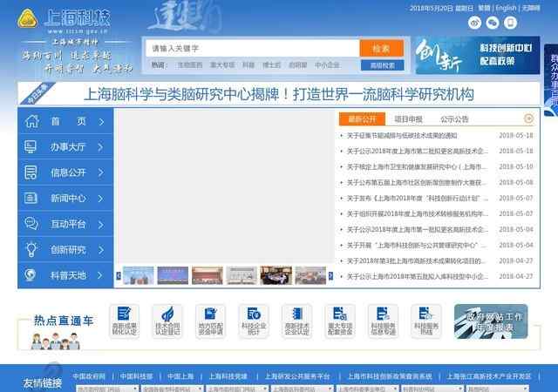Image resolution: width=558 pixels, height=392 pixels.
Task: Click the blue 高级检索 button
Action: [382, 65]
